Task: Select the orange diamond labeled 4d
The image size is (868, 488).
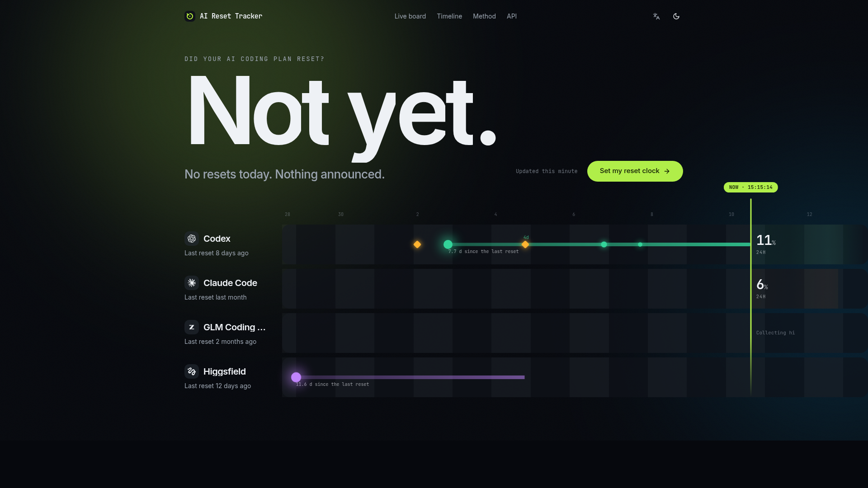Action: click(525, 244)
